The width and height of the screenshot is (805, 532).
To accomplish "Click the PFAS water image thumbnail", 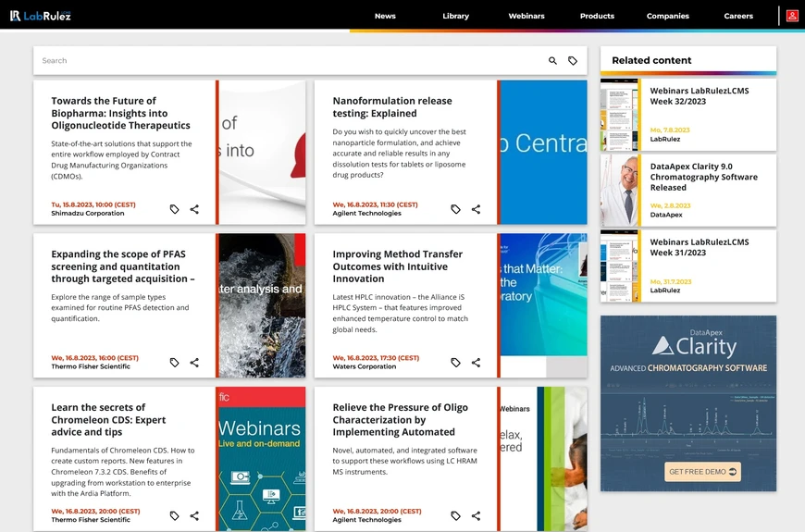I will (x=262, y=305).
